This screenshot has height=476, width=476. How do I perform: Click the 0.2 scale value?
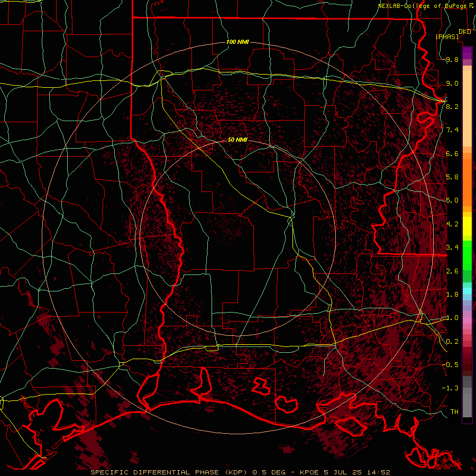[x=452, y=342]
